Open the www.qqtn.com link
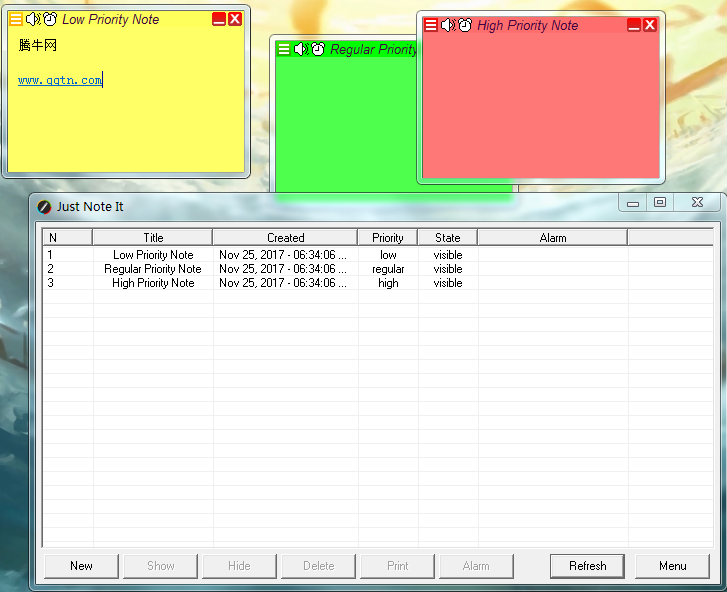 pos(60,80)
